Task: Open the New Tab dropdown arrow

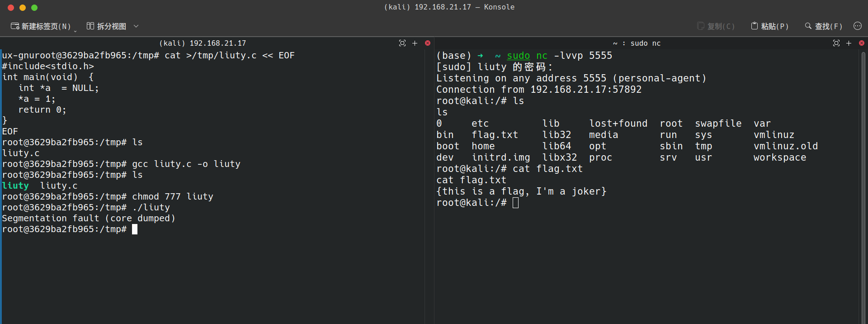Action: click(75, 31)
